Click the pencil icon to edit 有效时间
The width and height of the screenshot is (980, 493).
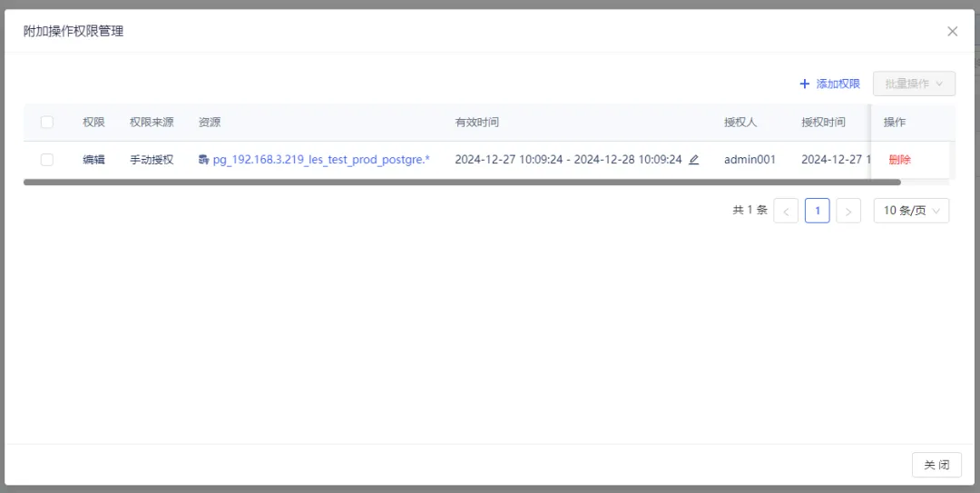point(693,160)
